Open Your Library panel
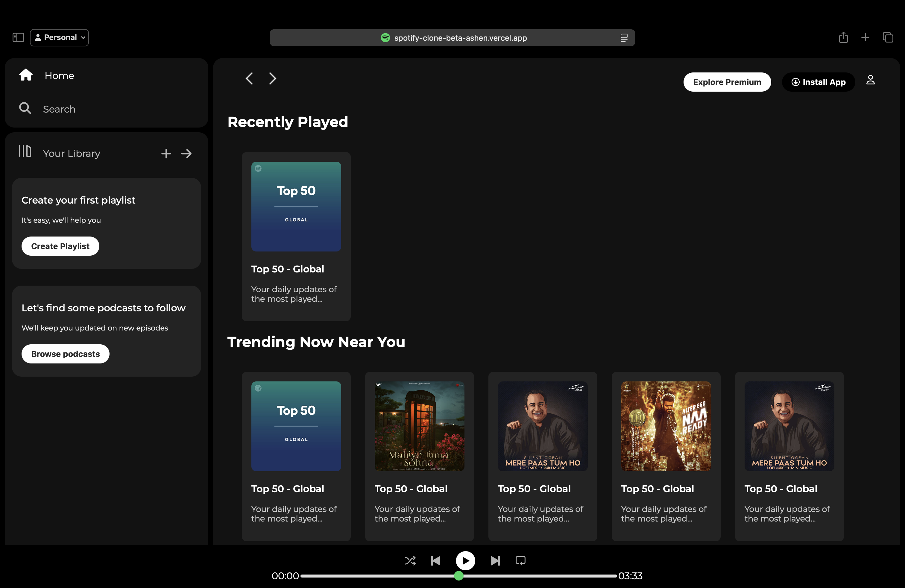Viewport: 905px width, 588px height. pyautogui.click(x=72, y=153)
